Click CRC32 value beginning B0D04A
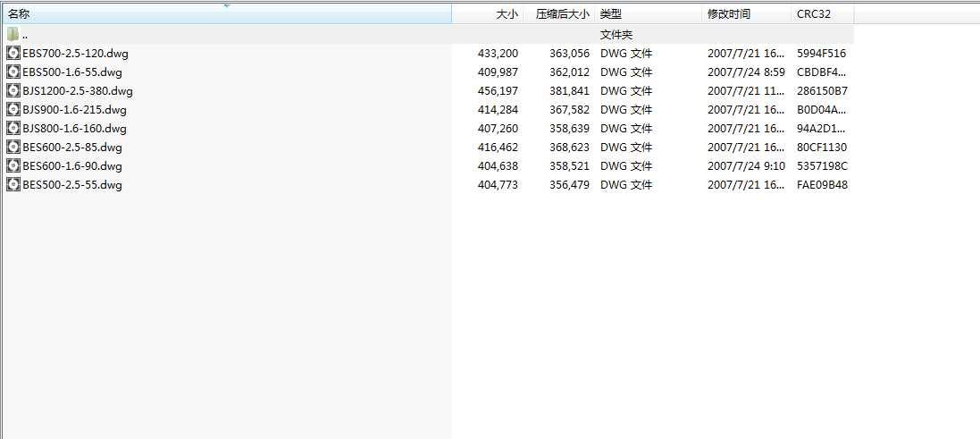 (822, 109)
